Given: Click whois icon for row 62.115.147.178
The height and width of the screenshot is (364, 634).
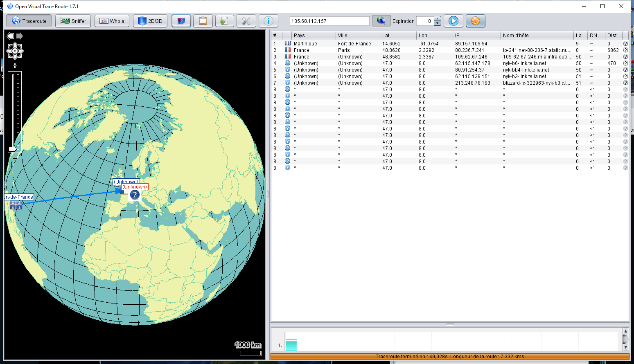Looking at the screenshot, I should click(x=625, y=63).
